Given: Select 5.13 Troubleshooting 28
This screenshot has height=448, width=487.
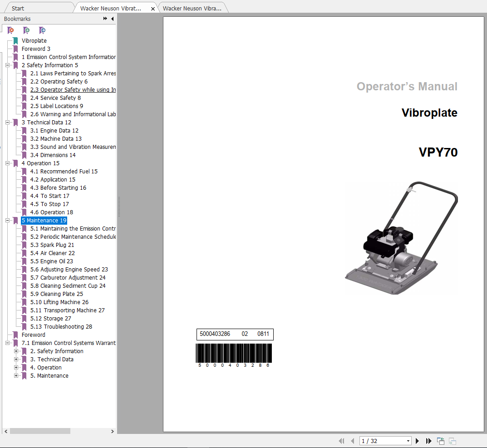Looking at the screenshot, I should tap(61, 326).
